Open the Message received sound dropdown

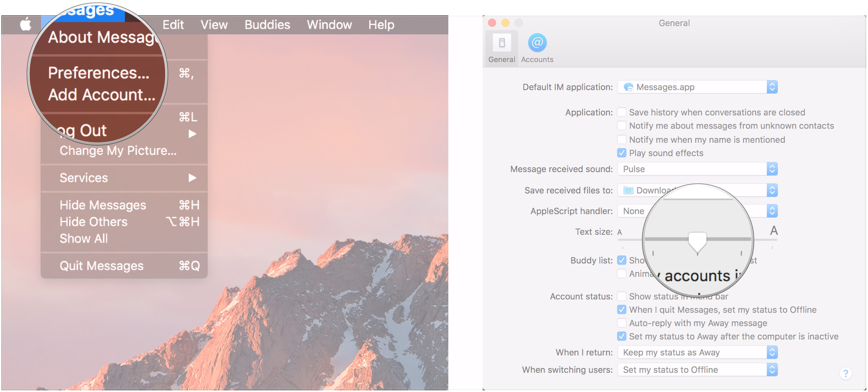[x=698, y=169]
